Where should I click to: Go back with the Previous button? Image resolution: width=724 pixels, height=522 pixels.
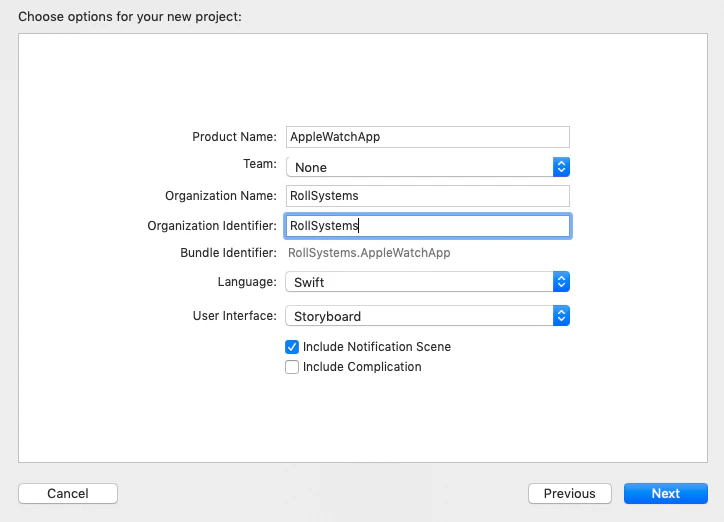tap(569, 493)
